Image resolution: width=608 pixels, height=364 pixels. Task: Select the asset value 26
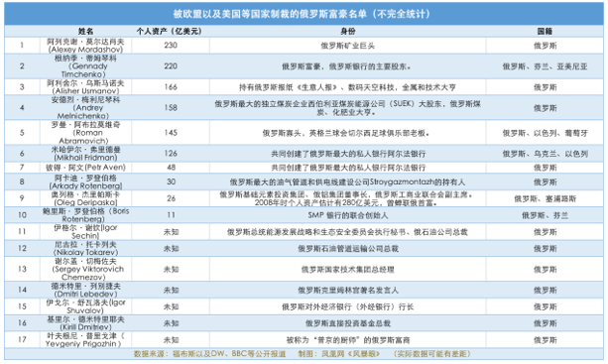pos(171,198)
